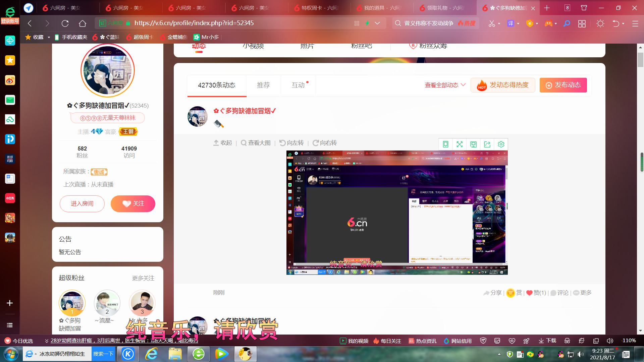Image resolution: width=644 pixels, height=362 pixels.
Task: Click the browser back arrow
Action: click(x=30, y=23)
